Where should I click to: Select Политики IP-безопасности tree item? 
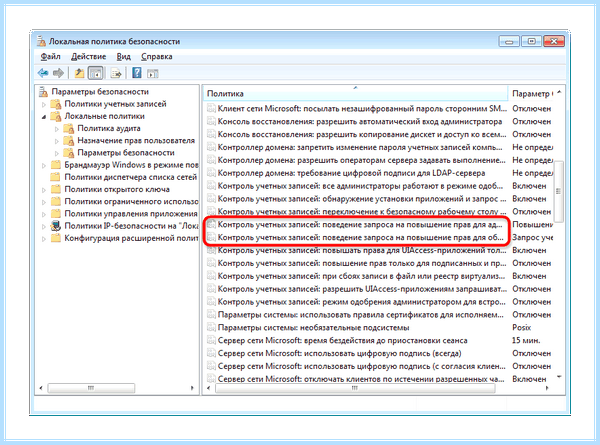(x=131, y=226)
